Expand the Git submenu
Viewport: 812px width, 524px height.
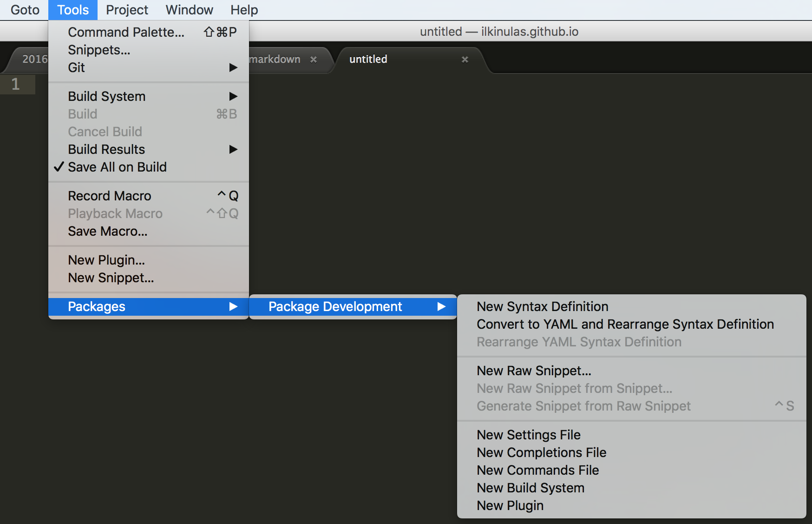[x=149, y=67]
